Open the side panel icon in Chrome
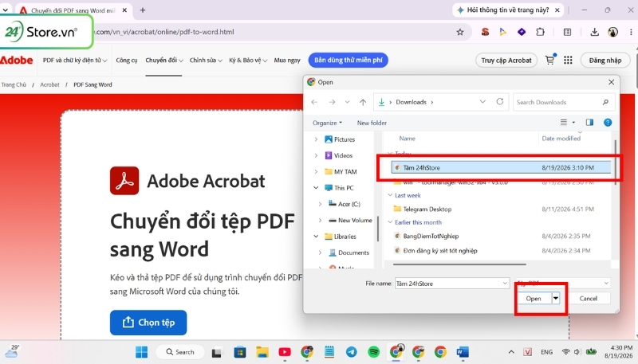 tap(567, 32)
